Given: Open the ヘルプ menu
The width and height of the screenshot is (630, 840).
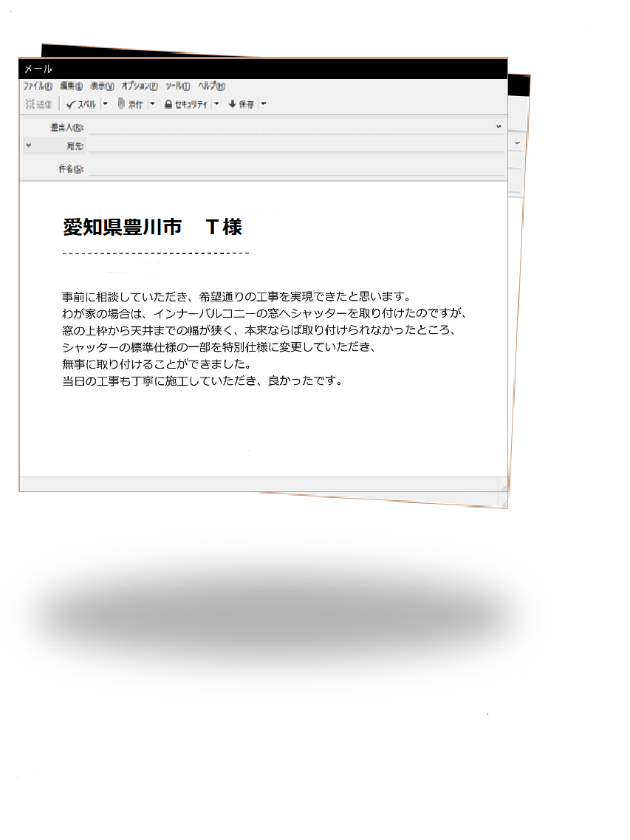Looking at the screenshot, I should (x=210, y=85).
